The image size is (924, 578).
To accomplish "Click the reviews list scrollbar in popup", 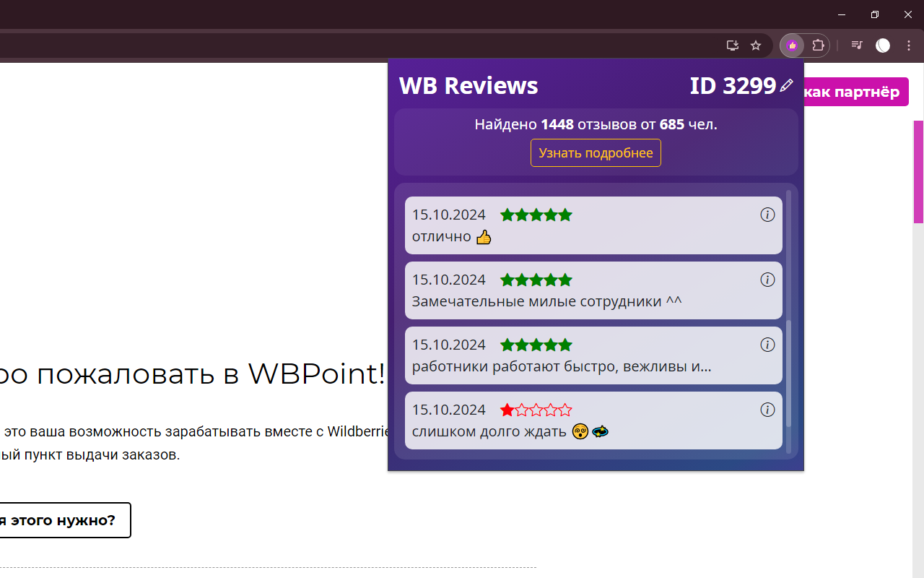I will click(x=788, y=374).
